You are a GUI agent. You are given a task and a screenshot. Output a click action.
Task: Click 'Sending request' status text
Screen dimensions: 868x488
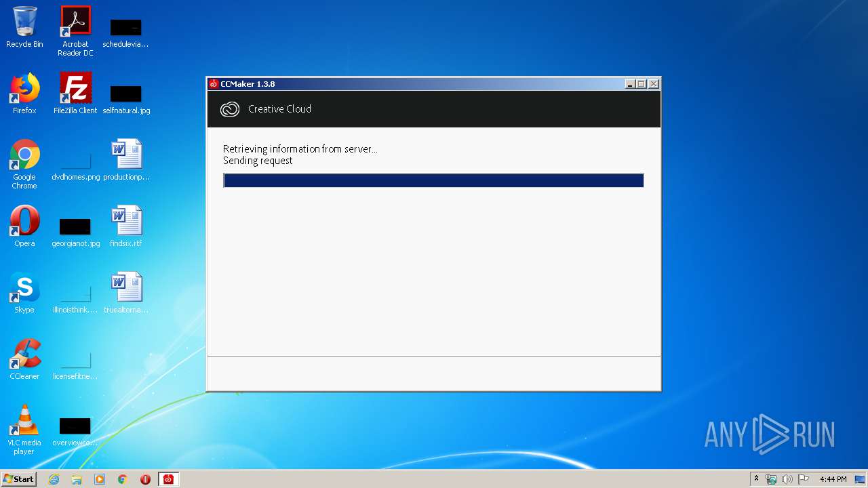pyautogui.click(x=258, y=161)
